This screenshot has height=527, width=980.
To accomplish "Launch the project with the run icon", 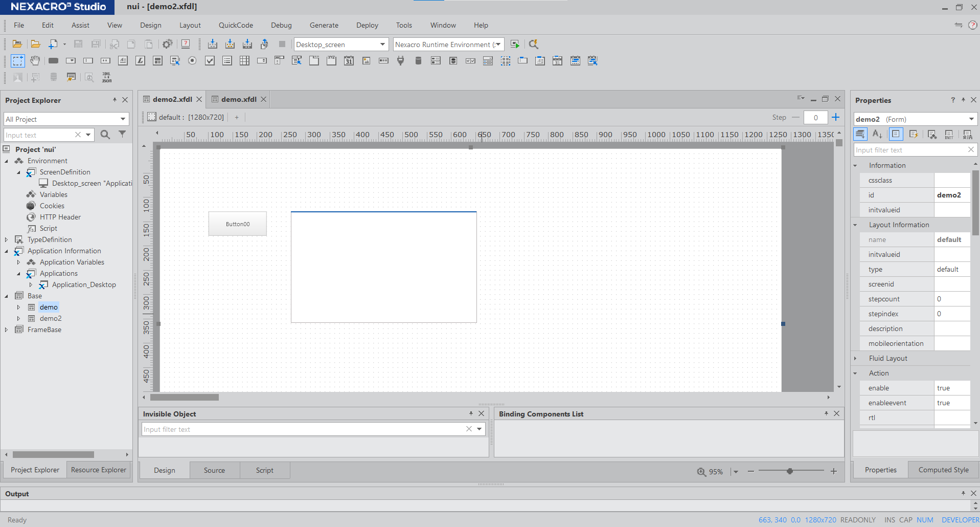I will click(x=515, y=45).
